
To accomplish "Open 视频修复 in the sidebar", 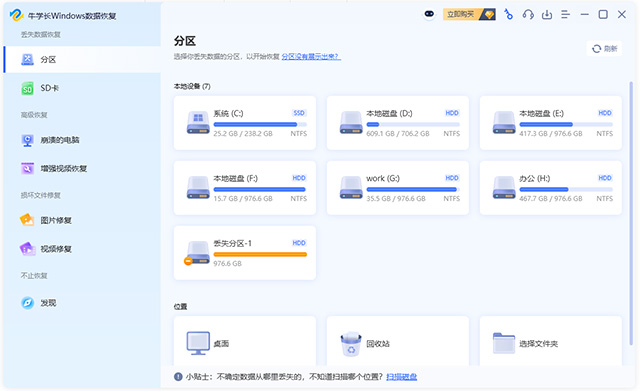I will pyautogui.click(x=82, y=249).
